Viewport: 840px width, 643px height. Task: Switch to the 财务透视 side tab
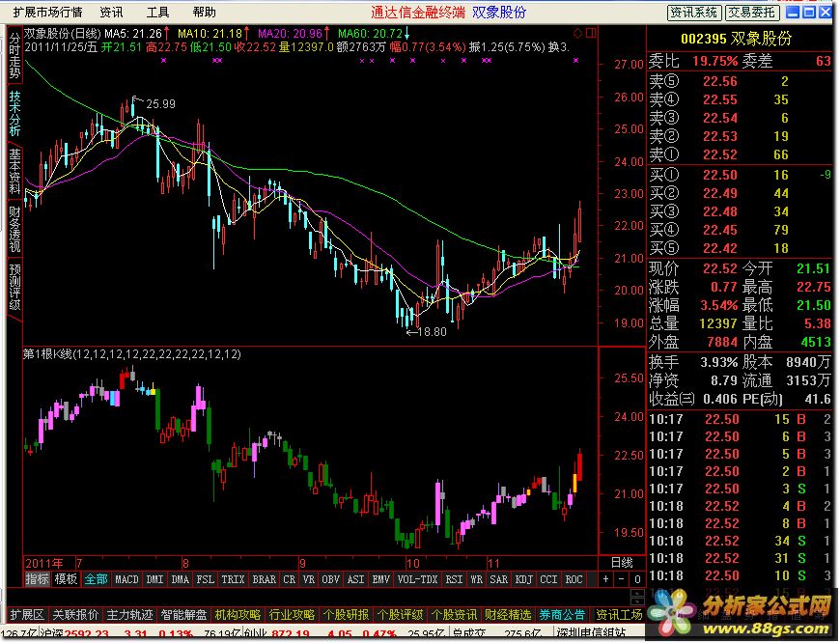[x=14, y=229]
